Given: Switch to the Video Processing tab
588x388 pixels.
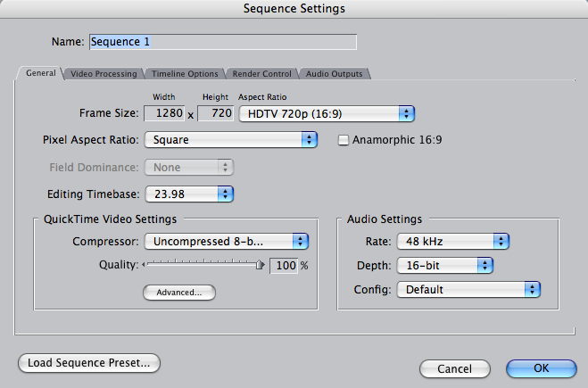Looking at the screenshot, I should [104, 74].
